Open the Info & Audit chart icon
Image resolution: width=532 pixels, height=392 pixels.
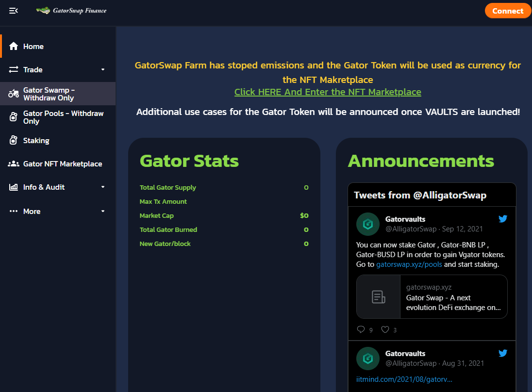pos(13,187)
